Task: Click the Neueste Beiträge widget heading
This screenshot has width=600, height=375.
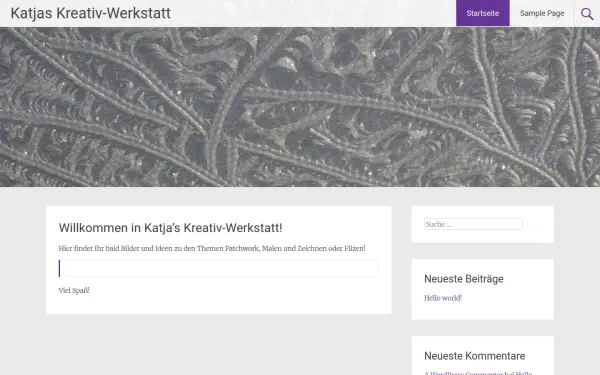Action: pyautogui.click(x=464, y=279)
